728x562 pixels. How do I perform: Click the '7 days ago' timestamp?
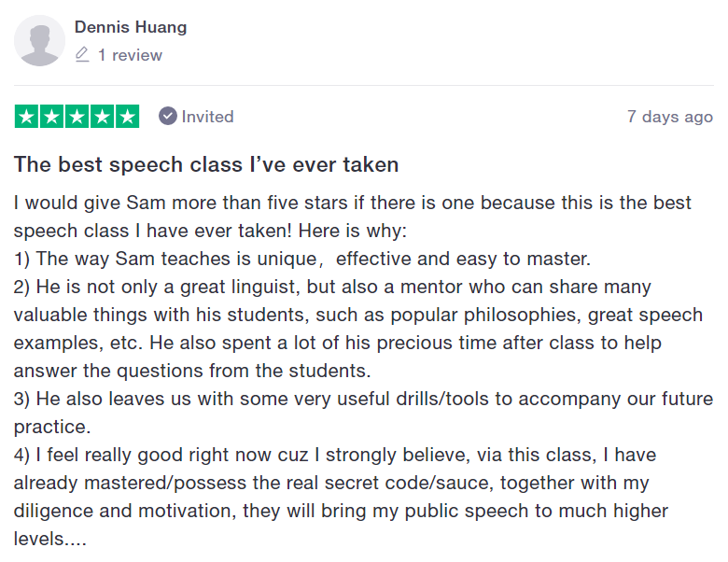pos(669,117)
